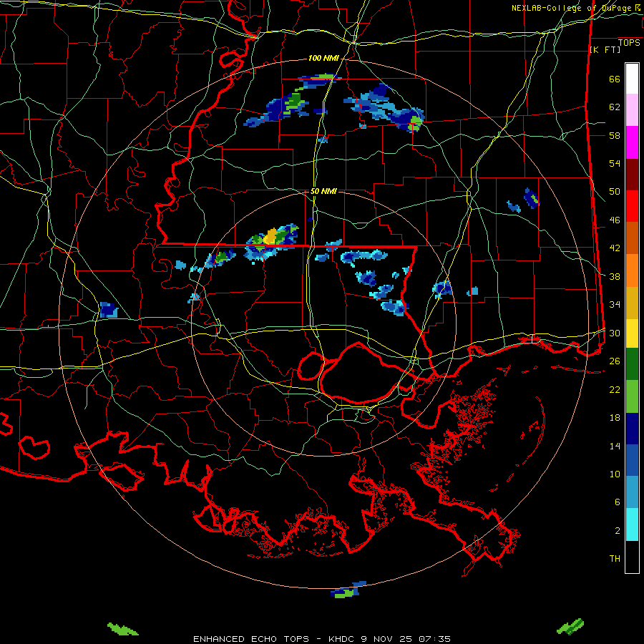Click the white swatch in the tops legend
The width and height of the screenshot is (644, 644).
(x=632, y=79)
